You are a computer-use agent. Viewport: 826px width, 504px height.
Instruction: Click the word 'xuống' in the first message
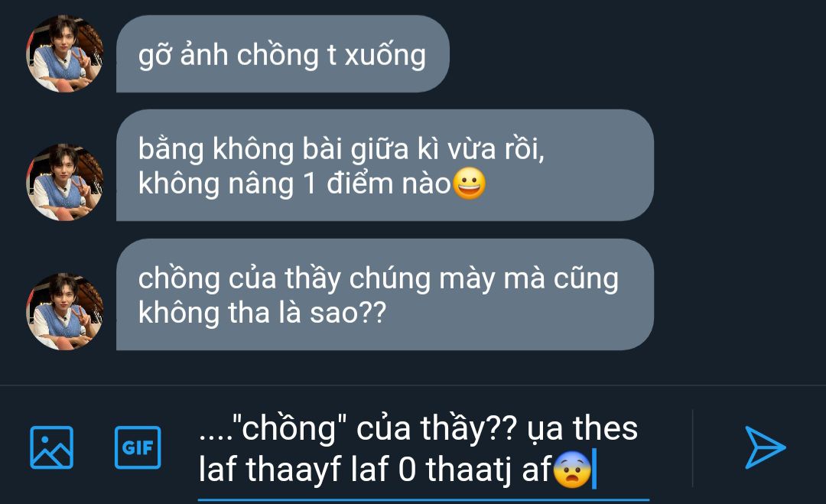point(385,55)
